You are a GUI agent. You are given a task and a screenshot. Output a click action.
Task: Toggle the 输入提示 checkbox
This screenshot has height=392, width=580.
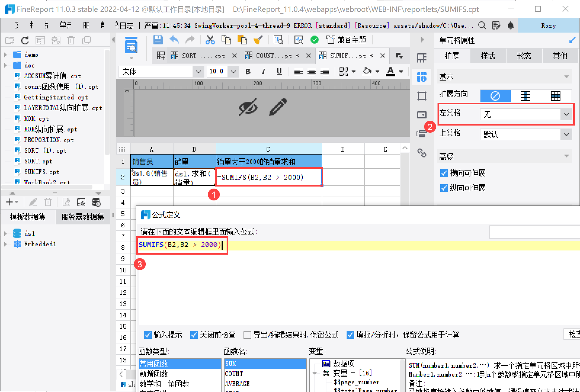[x=148, y=335]
